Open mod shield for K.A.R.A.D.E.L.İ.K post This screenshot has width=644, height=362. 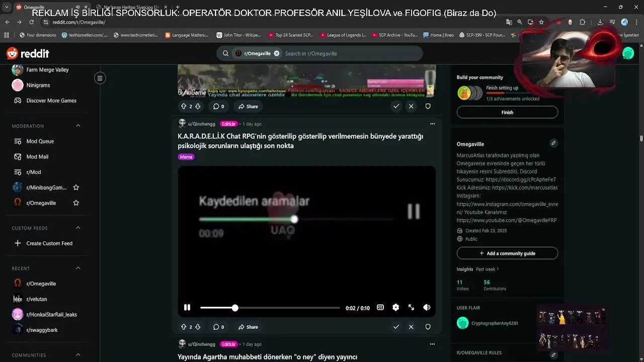[x=428, y=327]
